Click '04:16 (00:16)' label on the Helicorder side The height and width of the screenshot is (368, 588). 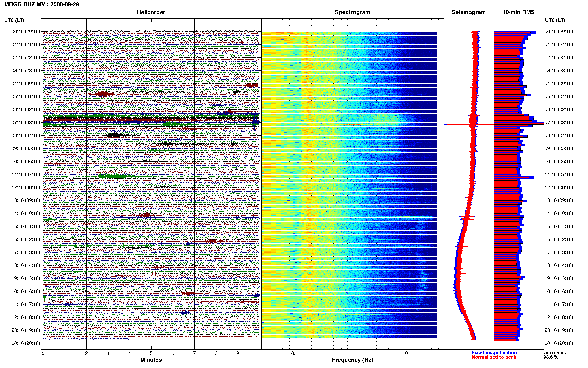click(x=26, y=83)
